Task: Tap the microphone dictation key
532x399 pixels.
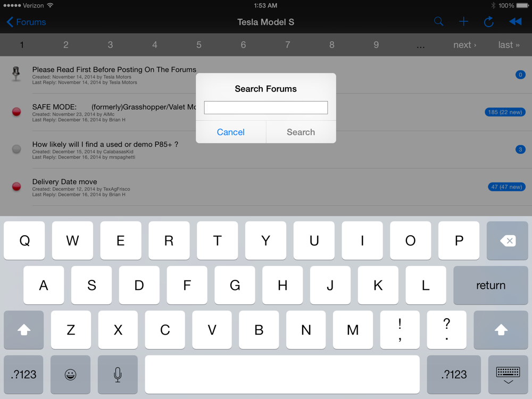Action: pyautogui.click(x=118, y=375)
